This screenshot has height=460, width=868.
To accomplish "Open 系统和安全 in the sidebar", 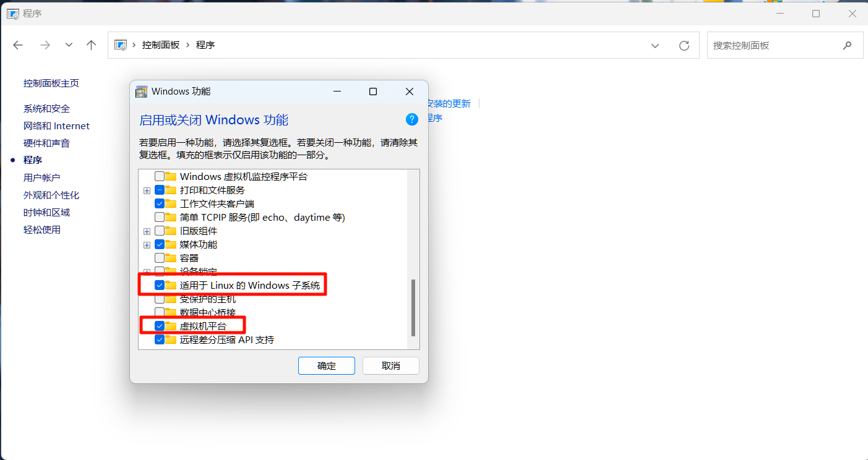I will 46,109.
